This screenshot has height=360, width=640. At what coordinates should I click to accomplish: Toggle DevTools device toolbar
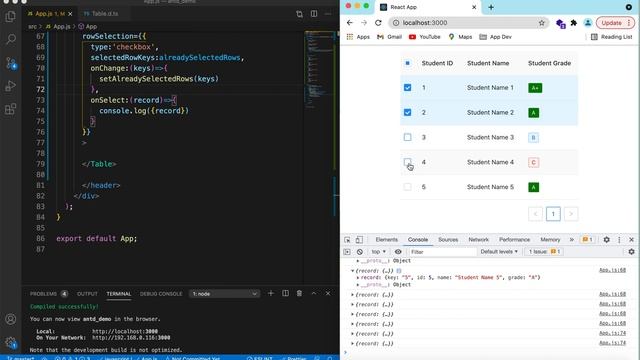[x=359, y=240]
